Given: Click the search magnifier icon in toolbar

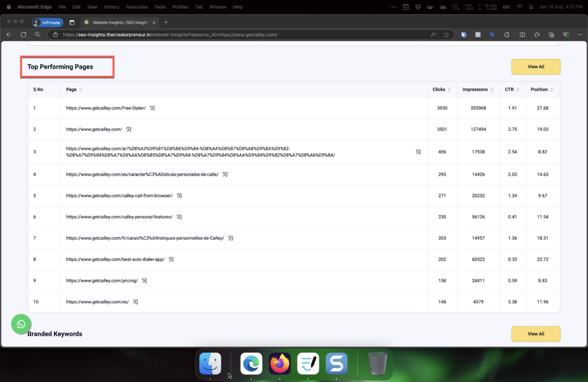Looking at the screenshot, I should 37,34.
